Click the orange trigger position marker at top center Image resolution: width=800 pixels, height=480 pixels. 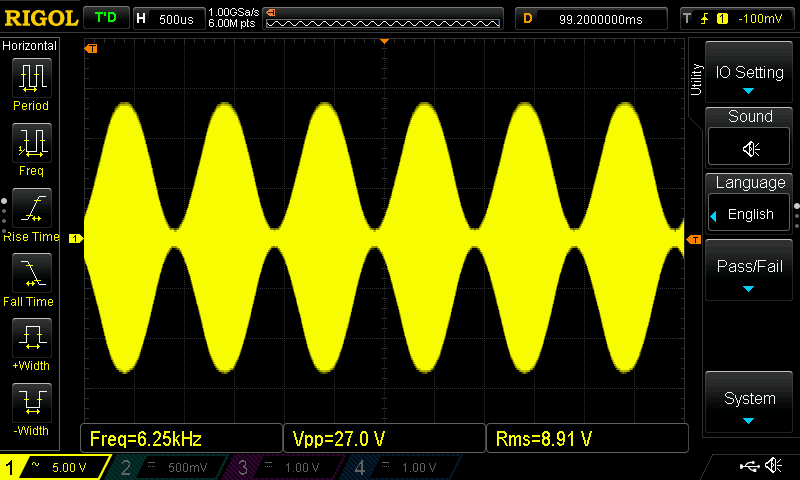click(x=385, y=41)
